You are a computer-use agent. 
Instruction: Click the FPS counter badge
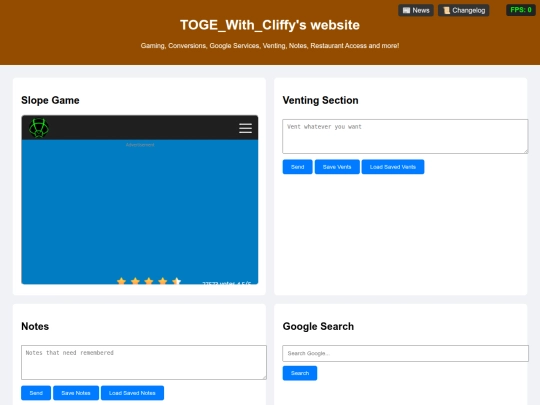[521, 10]
